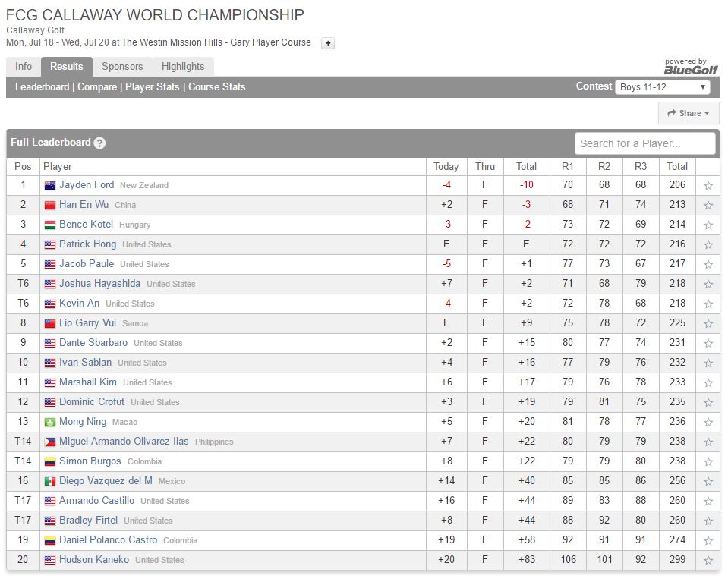
Task: Switch to the Sponsors tab
Action: pos(122,67)
